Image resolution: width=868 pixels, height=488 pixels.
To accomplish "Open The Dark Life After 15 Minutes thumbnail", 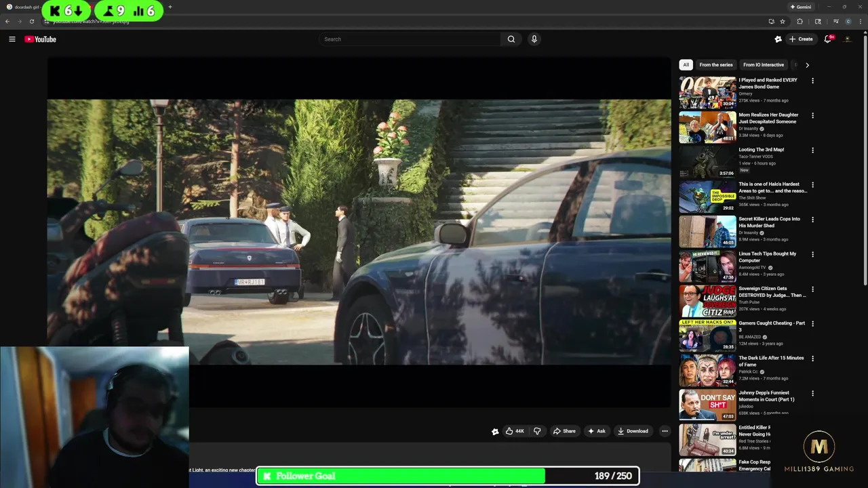I will click(x=707, y=371).
